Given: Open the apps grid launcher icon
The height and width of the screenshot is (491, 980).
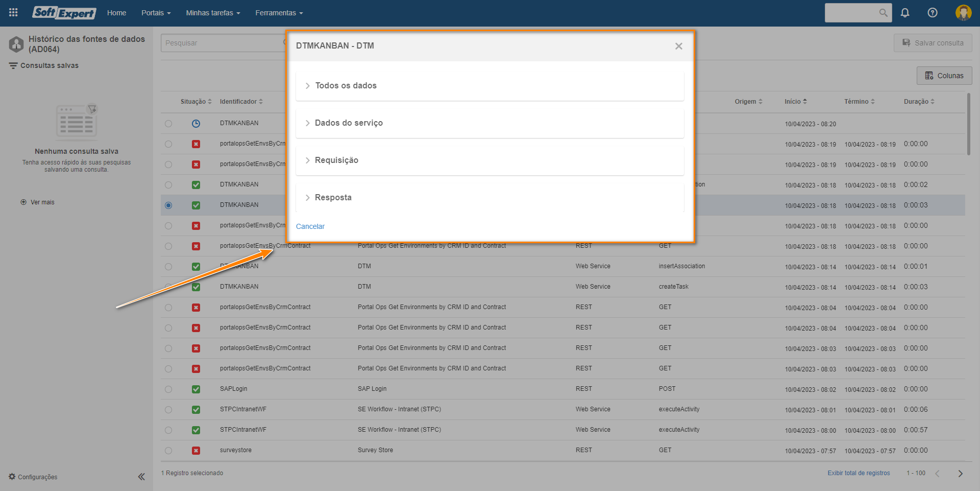Looking at the screenshot, I should click(x=13, y=13).
